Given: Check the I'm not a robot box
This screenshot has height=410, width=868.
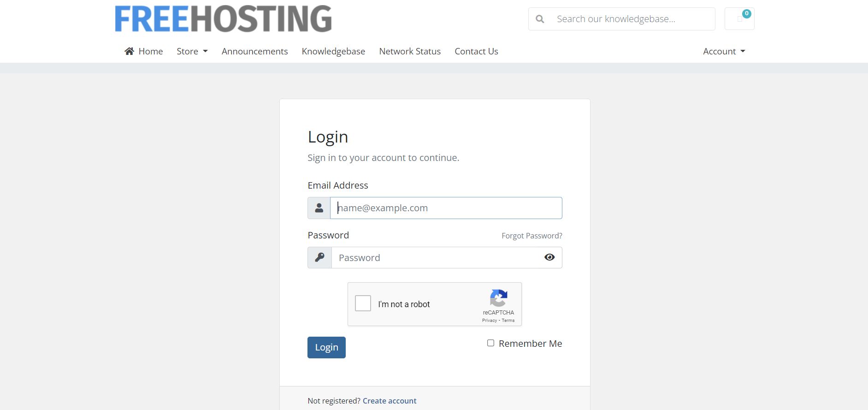Looking at the screenshot, I should 363,303.
